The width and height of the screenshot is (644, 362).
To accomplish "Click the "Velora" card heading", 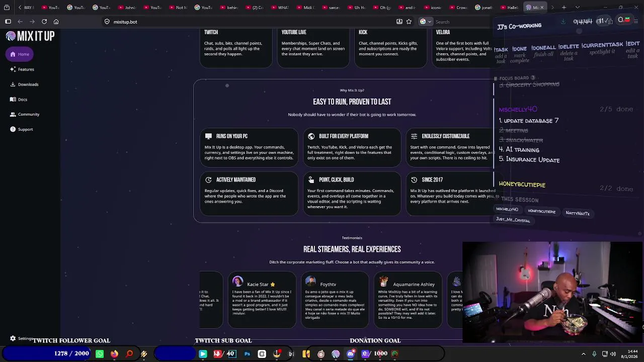I will 443,32.
